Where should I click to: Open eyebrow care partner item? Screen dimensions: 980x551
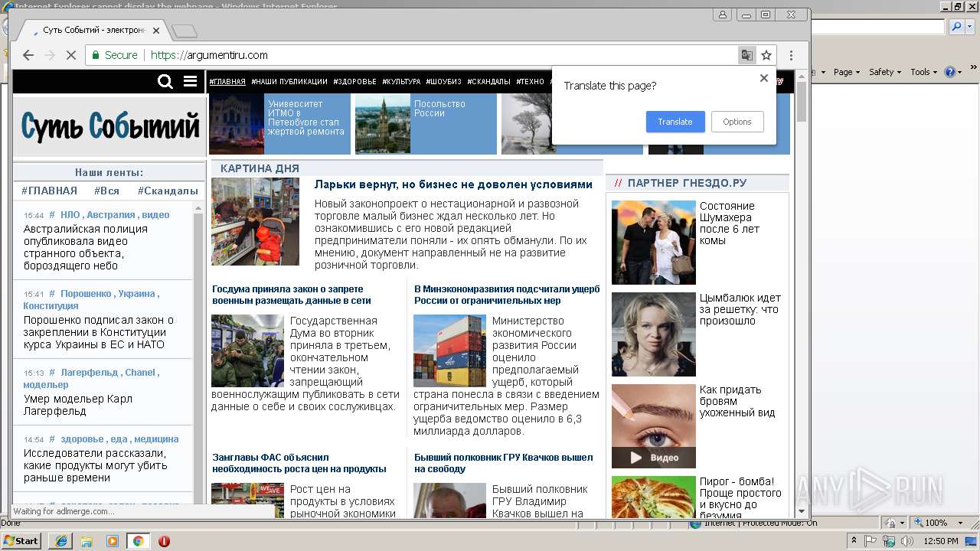(x=737, y=401)
